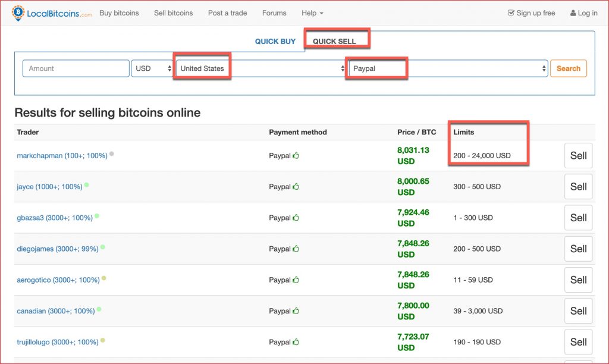Click the 8,031.13 USD price
Screen dimensions: 609x364
click(413, 155)
